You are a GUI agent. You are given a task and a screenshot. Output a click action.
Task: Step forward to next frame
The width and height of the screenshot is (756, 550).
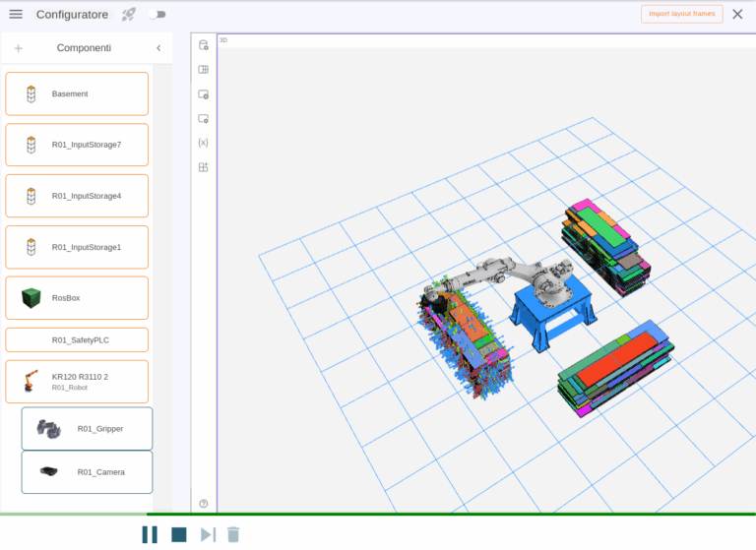208,534
